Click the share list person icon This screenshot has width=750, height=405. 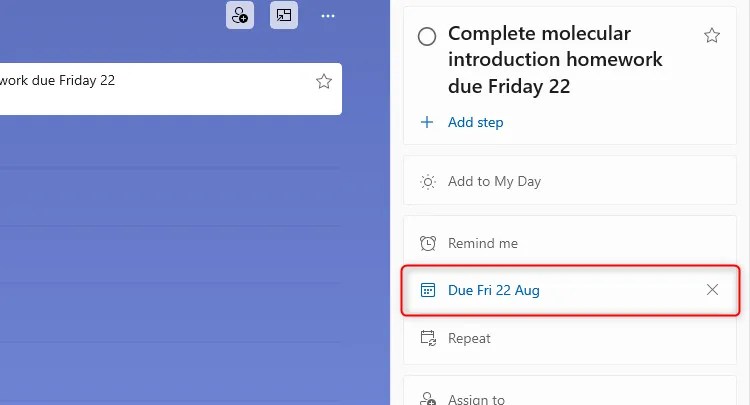coord(240,15)
